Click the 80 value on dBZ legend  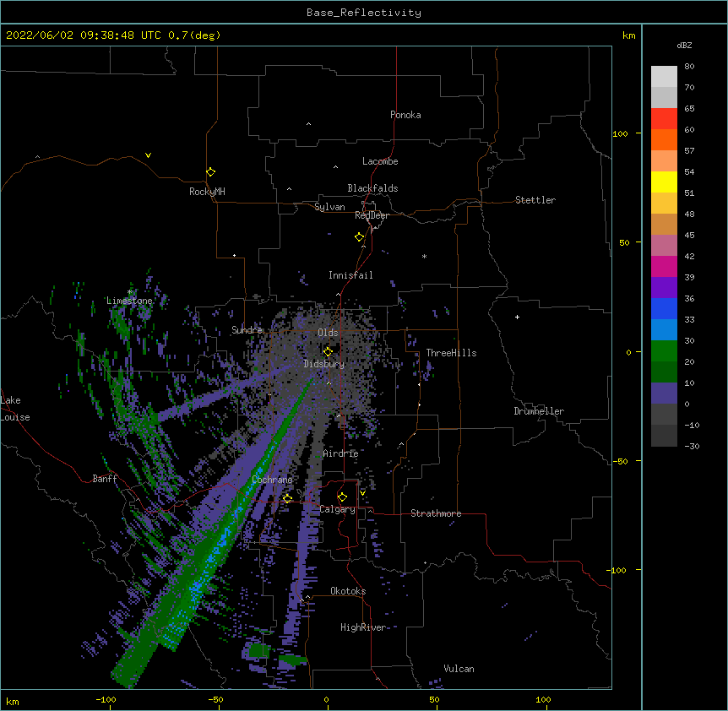tap(689, 67)
